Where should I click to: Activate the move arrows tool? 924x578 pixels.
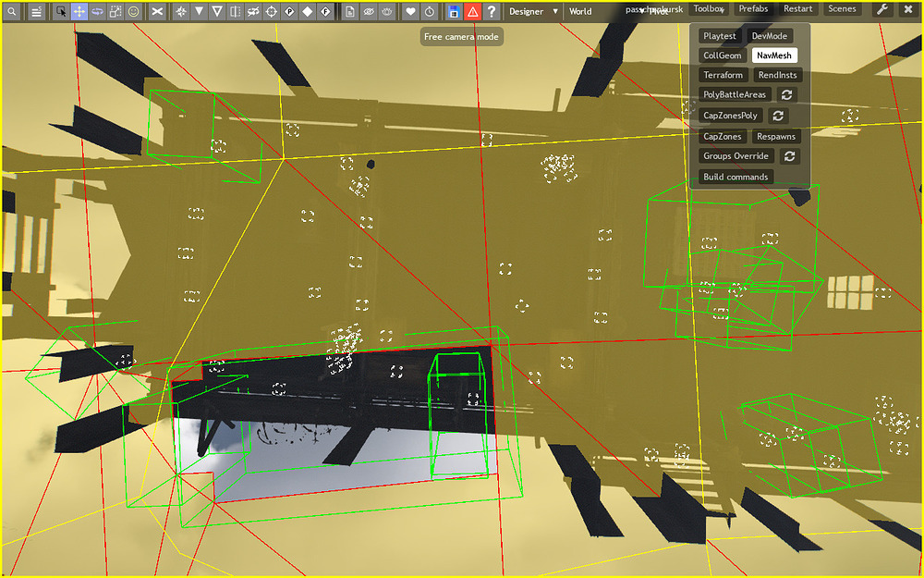click(x=79, y=11)
